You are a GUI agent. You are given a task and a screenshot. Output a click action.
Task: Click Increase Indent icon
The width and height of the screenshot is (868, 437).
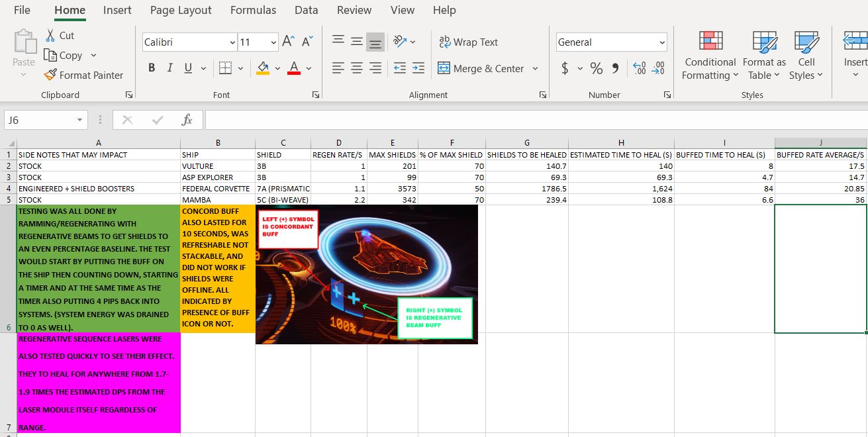pyautogui.click(x=418, y=68)
